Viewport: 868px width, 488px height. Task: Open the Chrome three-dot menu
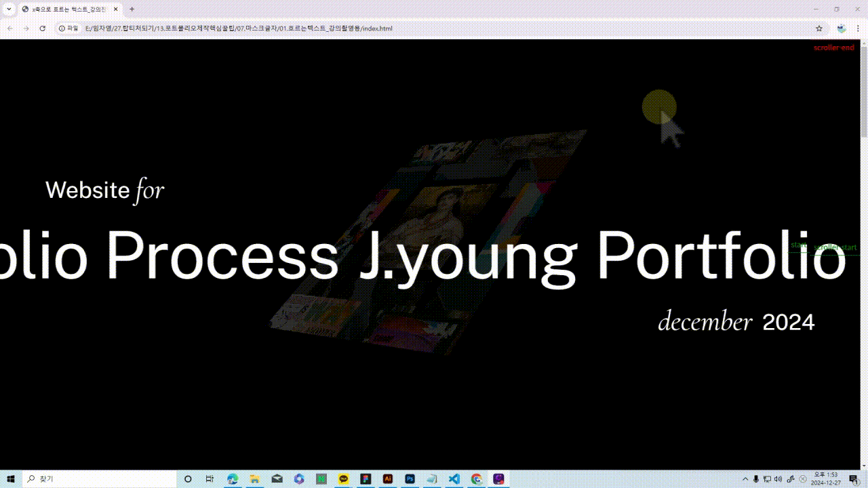(859, 28)
